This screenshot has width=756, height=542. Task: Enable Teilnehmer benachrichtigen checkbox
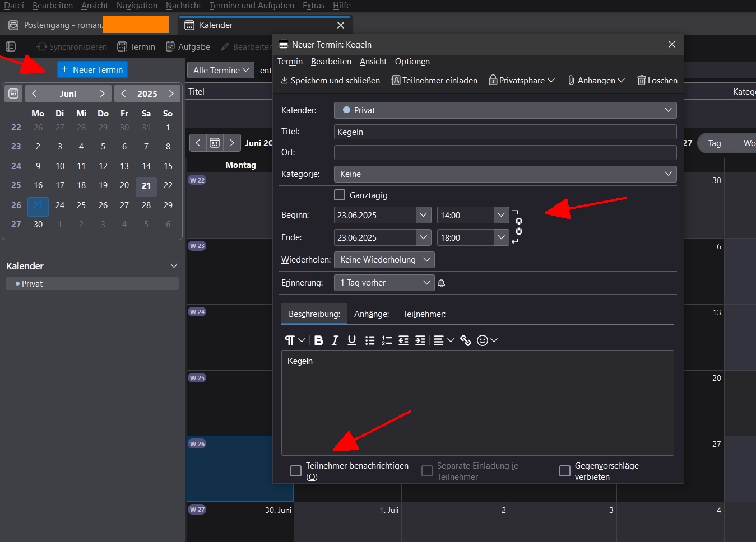click(296, 471)
